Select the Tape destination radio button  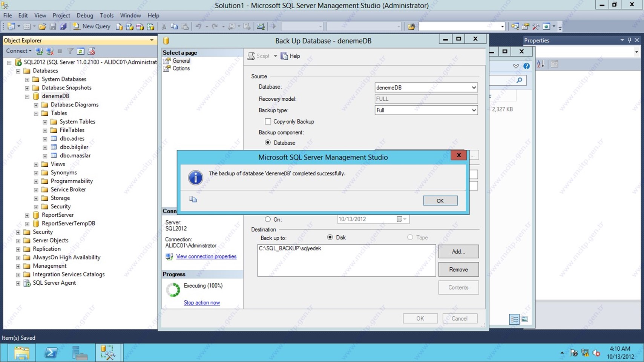click(x=410, y=237)
